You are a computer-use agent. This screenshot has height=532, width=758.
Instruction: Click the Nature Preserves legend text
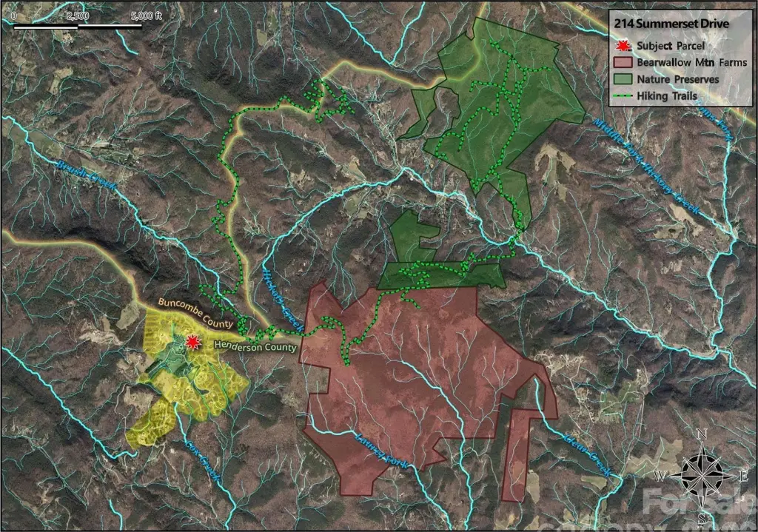click(679, 79)
